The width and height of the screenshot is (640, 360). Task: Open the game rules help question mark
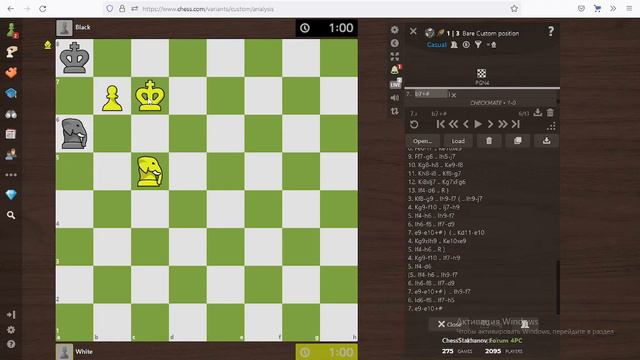(551, 31)
